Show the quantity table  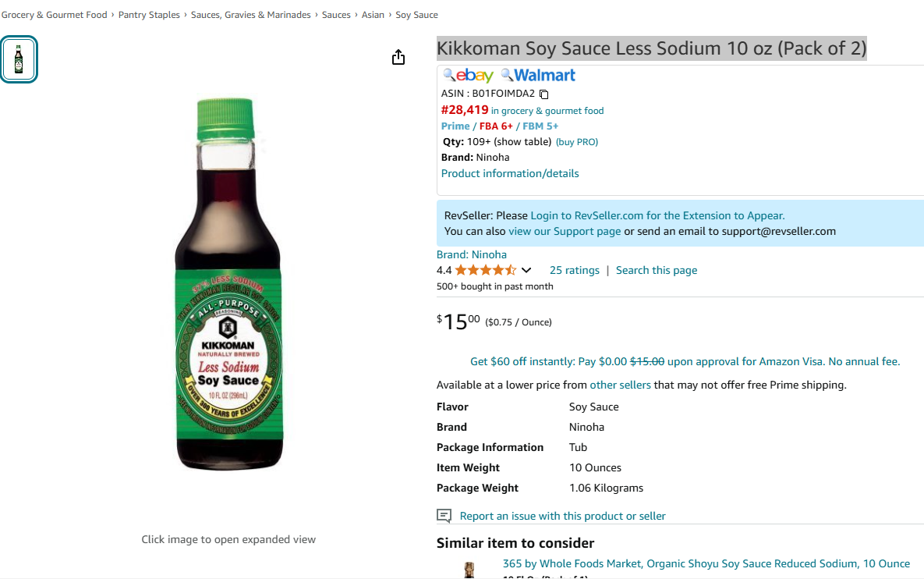tap(522, 141)
